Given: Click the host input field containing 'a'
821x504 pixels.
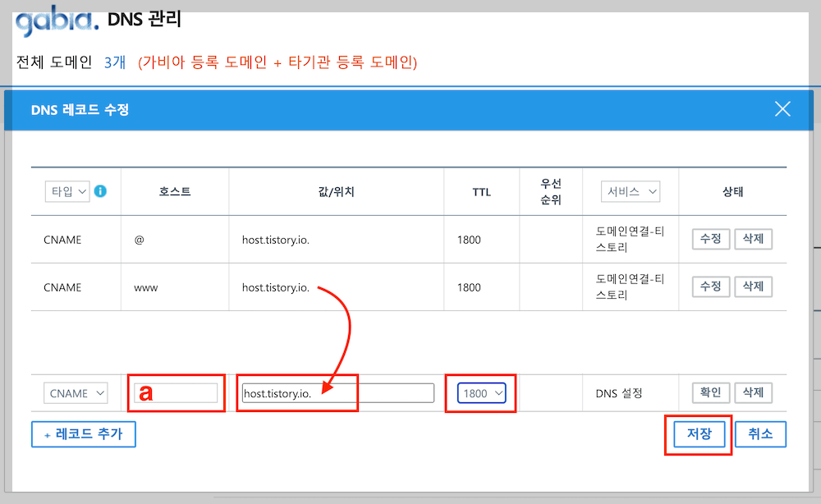Looking at the screenshot, I should [175, 392].
